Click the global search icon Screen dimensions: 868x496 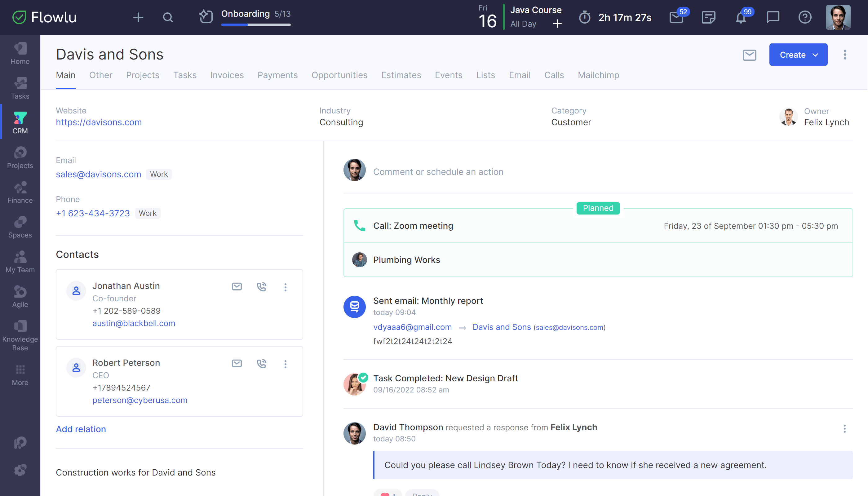point(168,17)
